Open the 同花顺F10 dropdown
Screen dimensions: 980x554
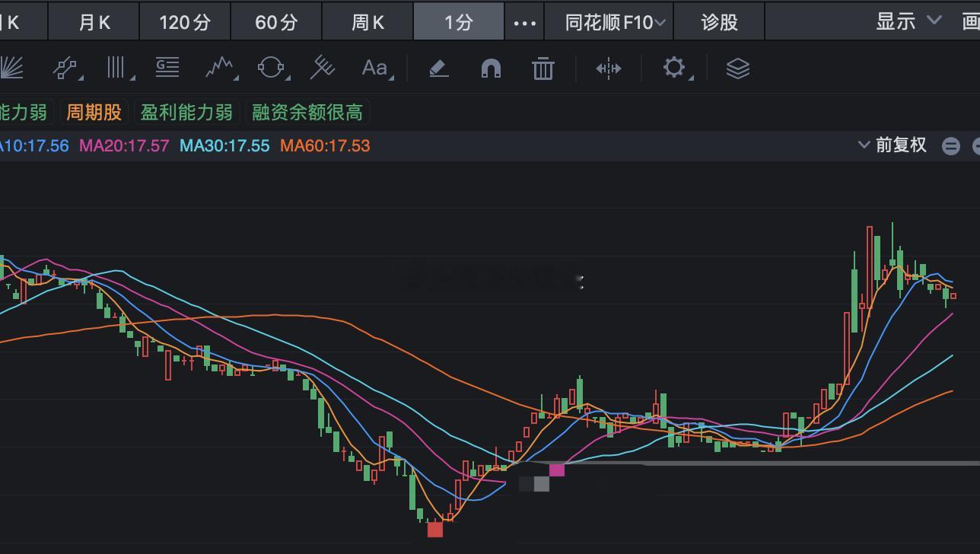[616, 22]
